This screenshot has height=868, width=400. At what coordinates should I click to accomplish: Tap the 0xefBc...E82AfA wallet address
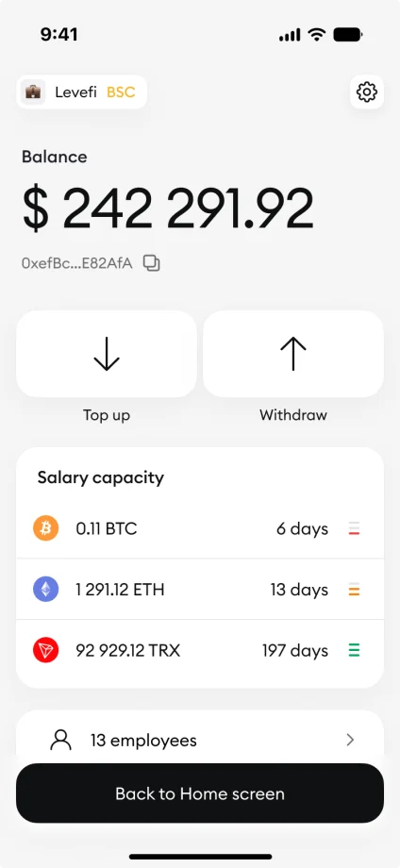77,263
